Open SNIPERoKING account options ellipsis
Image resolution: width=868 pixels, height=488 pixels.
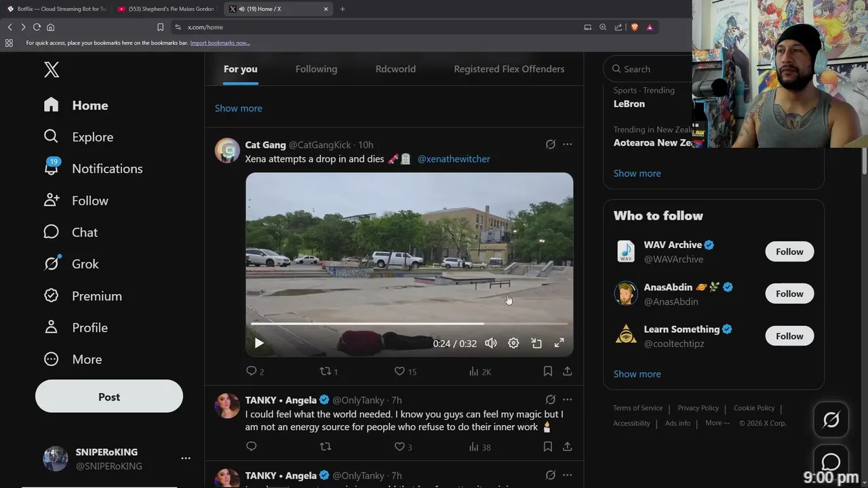[x=186, y=459]
